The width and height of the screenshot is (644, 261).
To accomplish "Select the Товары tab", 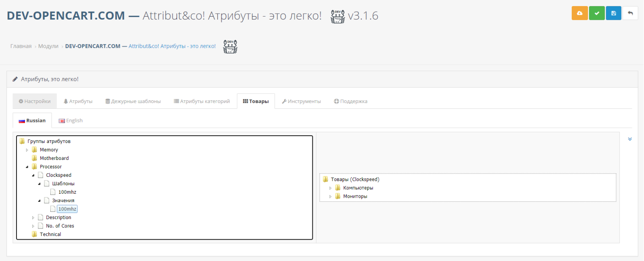I will point(256,101).
